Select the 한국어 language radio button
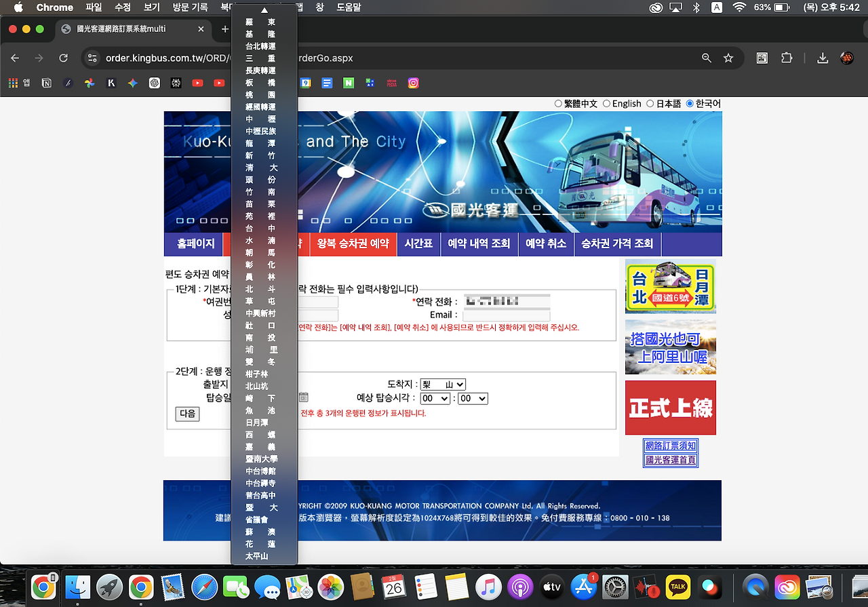Image resolution: width=868 pixels, height=607 pixels. tap(690, 104)
